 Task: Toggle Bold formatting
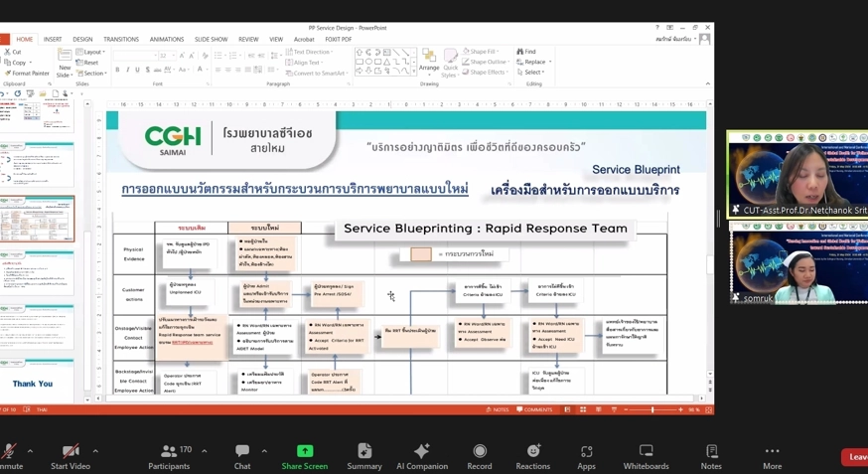(117, 70)
